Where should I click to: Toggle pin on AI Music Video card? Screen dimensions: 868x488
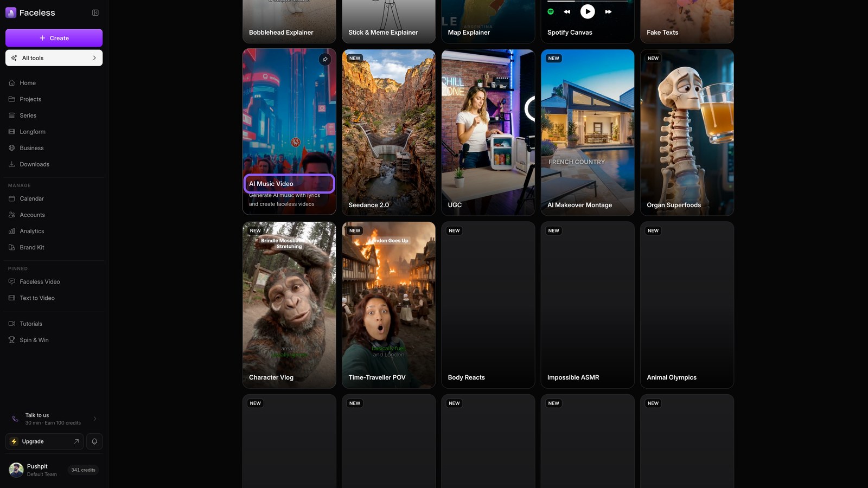pyautogui.click(x=325, y=59)
